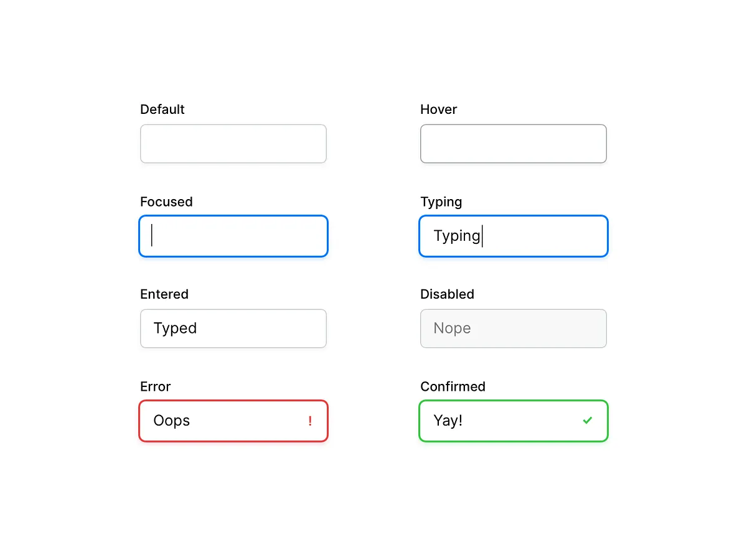Screen dimensions: 747x560
Task: Select the Entered field showing 'Typed'
Action: [x=233, y=328]
